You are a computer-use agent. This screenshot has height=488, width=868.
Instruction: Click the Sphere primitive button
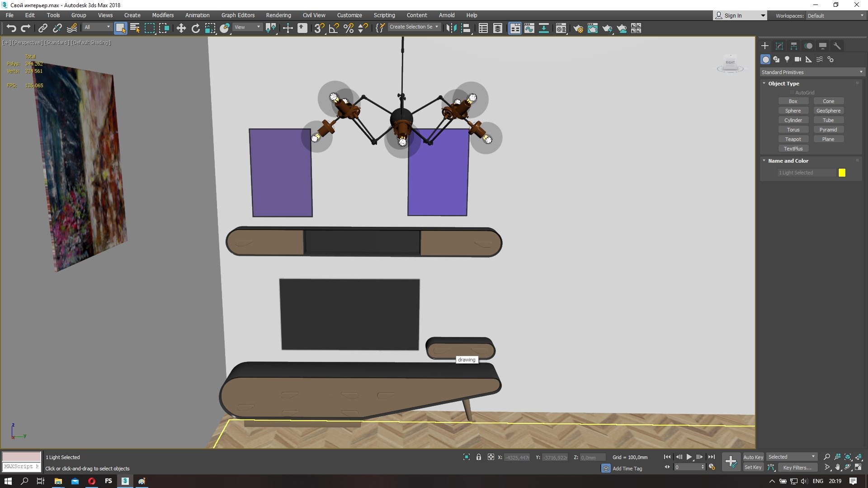[x=793, y=111]
